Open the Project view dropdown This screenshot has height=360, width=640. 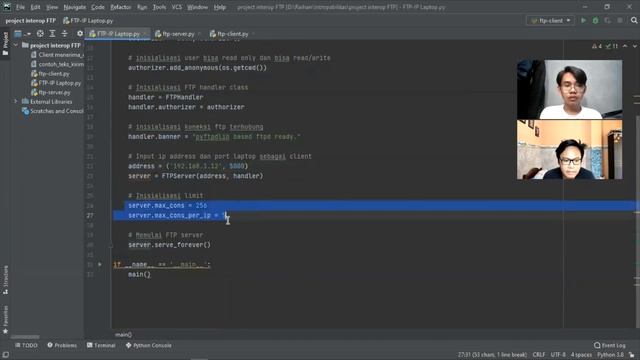click(22, 34)
